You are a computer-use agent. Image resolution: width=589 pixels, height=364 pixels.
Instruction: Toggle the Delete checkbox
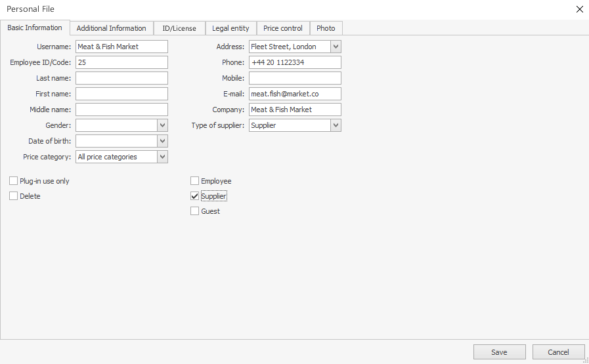click(14, 196)
